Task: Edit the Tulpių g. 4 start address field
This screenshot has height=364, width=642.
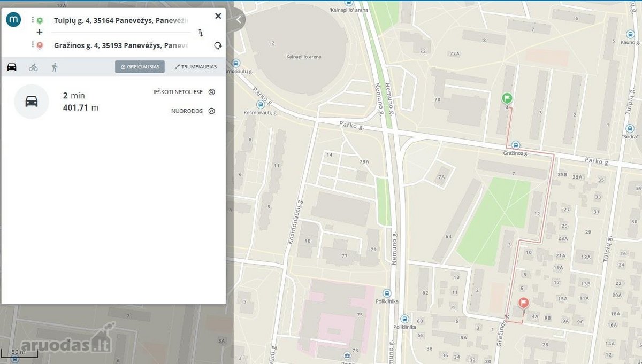Action: [121, 20]
